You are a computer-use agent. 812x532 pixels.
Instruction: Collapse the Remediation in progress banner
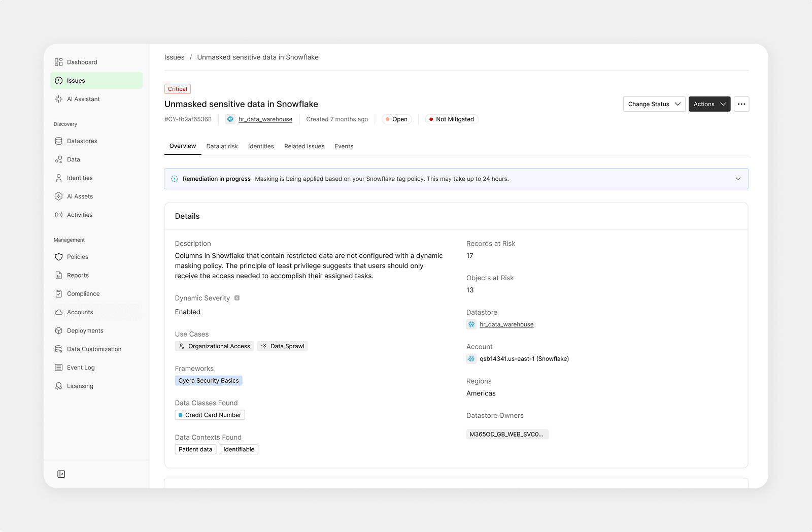click(x=738, y=179)
